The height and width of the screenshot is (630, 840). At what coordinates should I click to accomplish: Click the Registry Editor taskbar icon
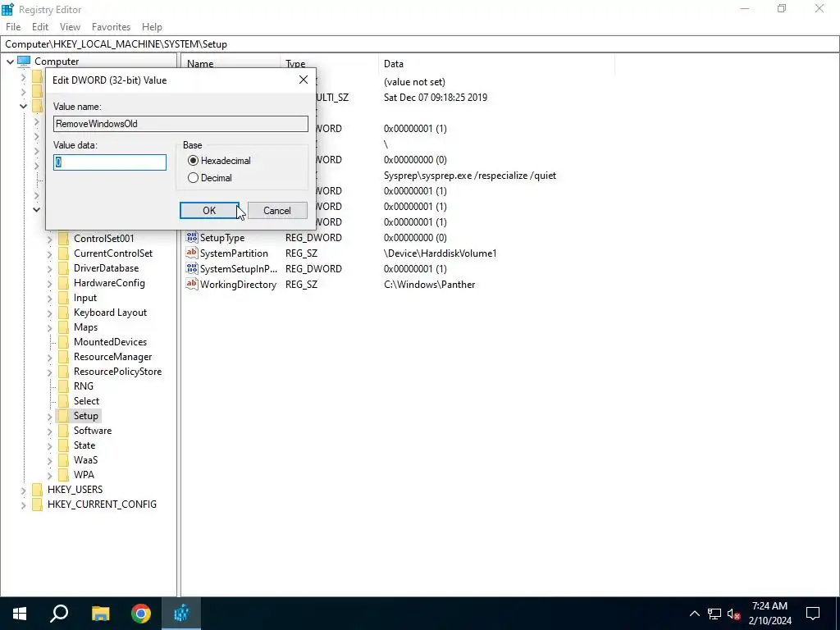tap(181, 614)
